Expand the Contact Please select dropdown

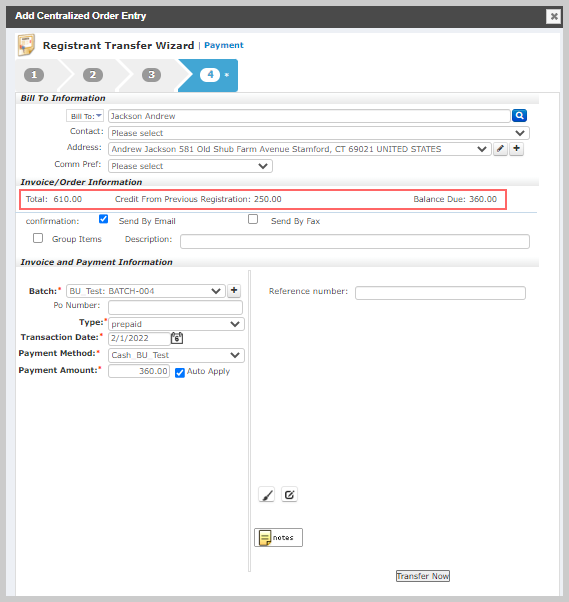(x=319, y=133)
